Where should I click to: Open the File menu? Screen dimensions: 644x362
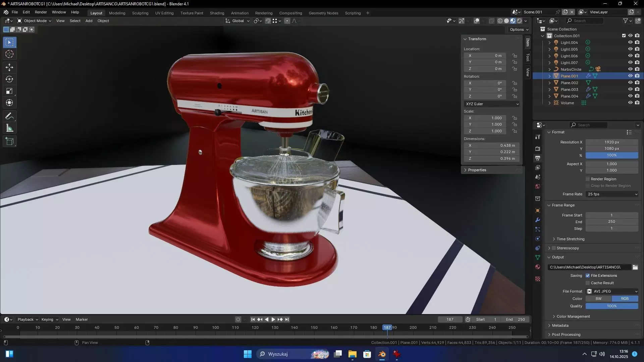(15, 12)
